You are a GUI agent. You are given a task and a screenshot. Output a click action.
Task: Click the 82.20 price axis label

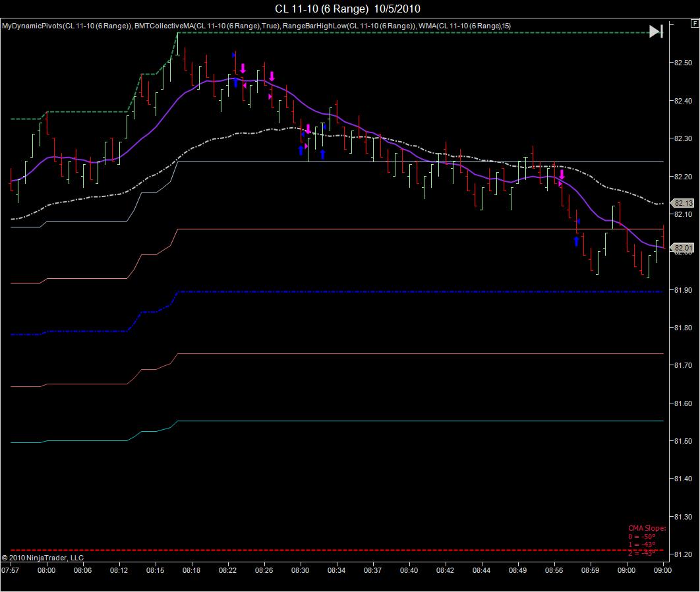point(683,177)
